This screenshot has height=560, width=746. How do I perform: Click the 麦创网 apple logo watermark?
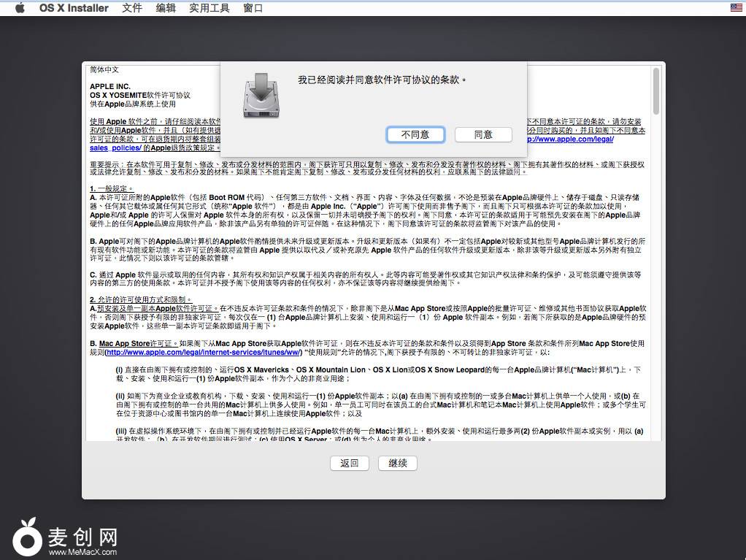[x=28, y=537]
